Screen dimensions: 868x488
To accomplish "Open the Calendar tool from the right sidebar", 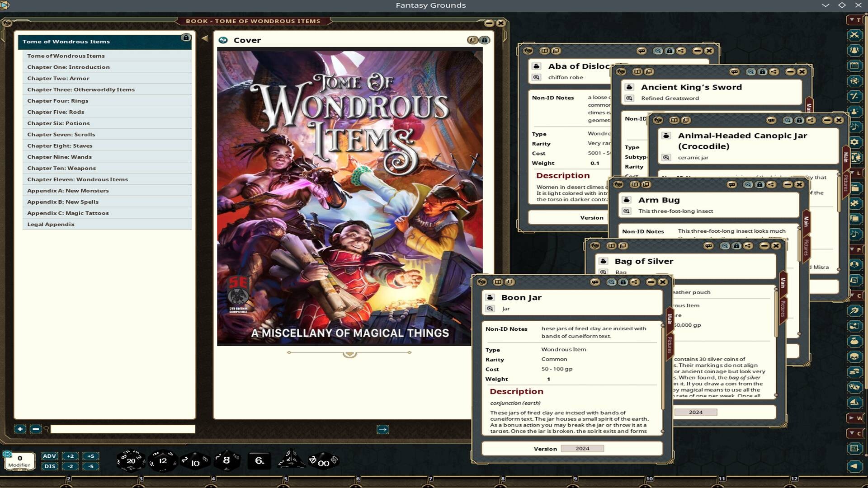I will tap(854, 66).
